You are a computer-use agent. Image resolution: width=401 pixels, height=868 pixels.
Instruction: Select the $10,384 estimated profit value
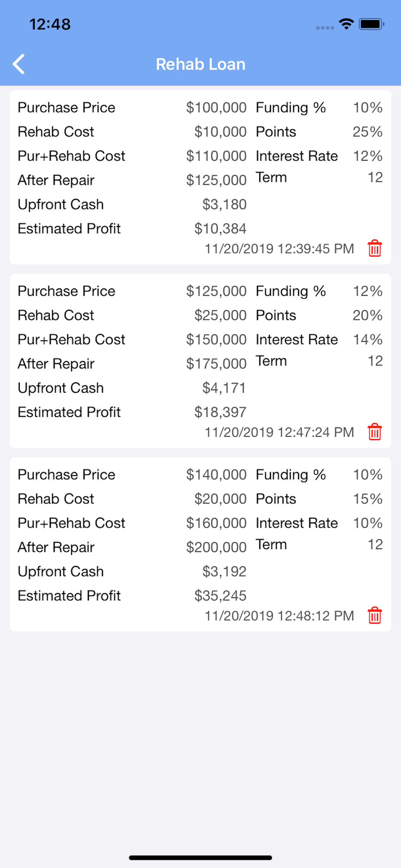220,229
